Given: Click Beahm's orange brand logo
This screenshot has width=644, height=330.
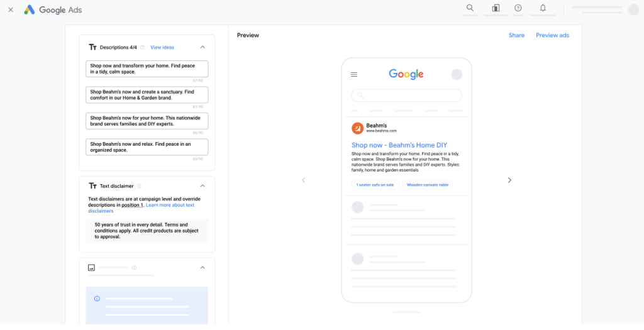Looking at the screenshot, I should pyautogui.click(x=357, y=128).
